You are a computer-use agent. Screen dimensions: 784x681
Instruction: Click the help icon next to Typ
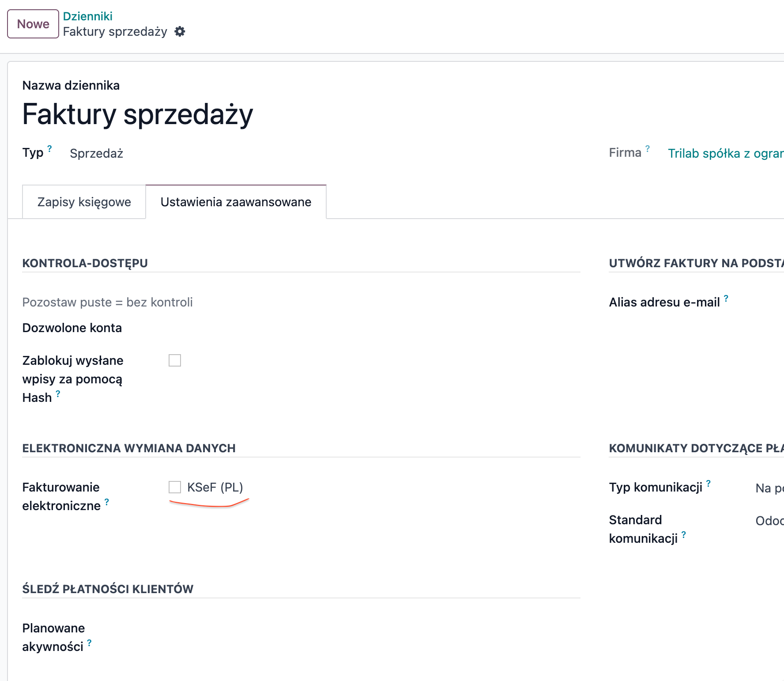(50, 149)
